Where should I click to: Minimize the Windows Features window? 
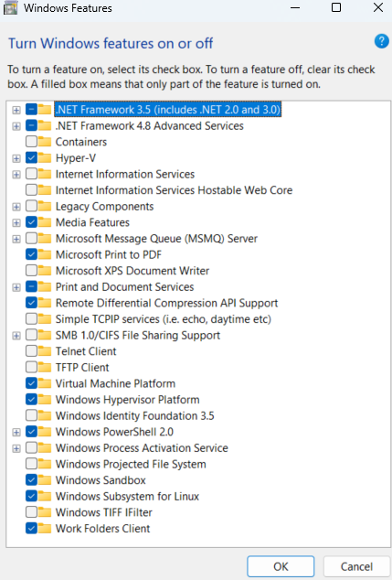[295, 7]
